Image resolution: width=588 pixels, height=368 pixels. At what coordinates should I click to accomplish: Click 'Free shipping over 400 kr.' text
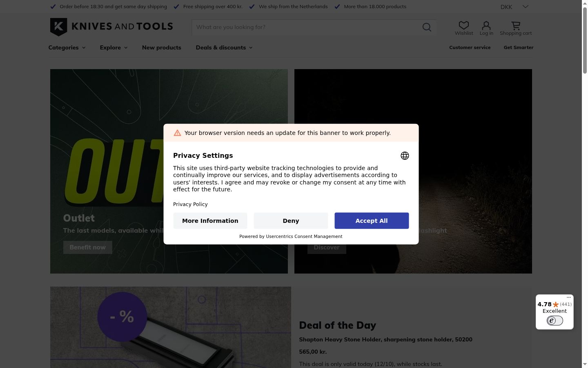point(213,7)
